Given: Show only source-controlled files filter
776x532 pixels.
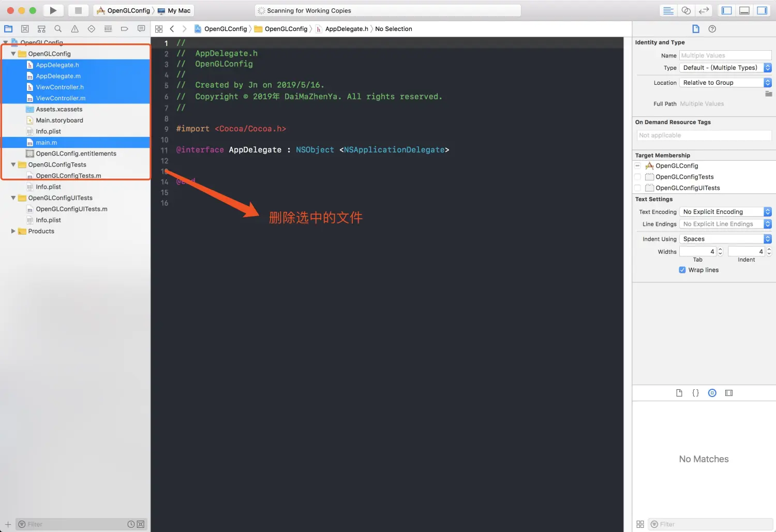Looking at the screenshot, I should pyautogui.click(x=140, y=524).
